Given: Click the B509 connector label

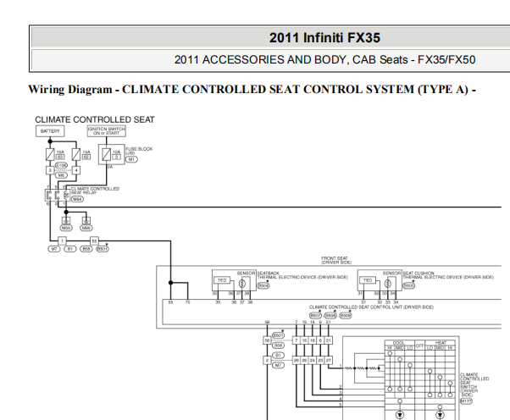Looking at the screenshot, I should [345, 316].
